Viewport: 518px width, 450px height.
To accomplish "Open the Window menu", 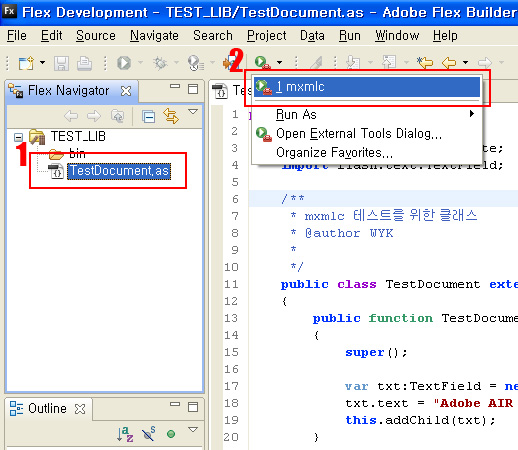I will click(x=397, y=35).
